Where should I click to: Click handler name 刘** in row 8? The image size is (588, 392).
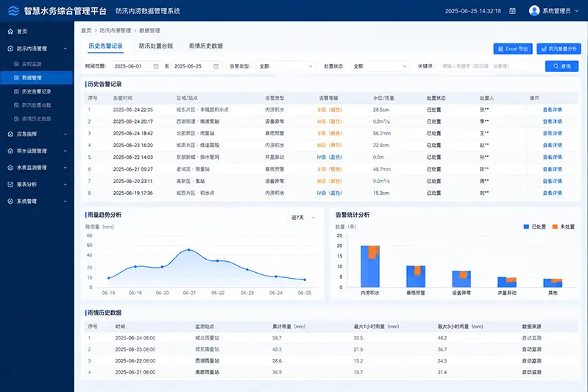point(484,193)
